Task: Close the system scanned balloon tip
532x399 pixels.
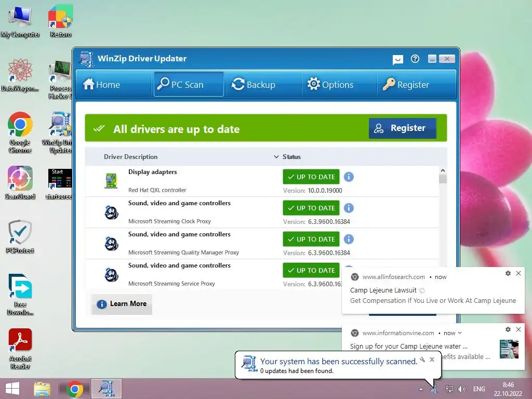Action: [x=432, y=360]
